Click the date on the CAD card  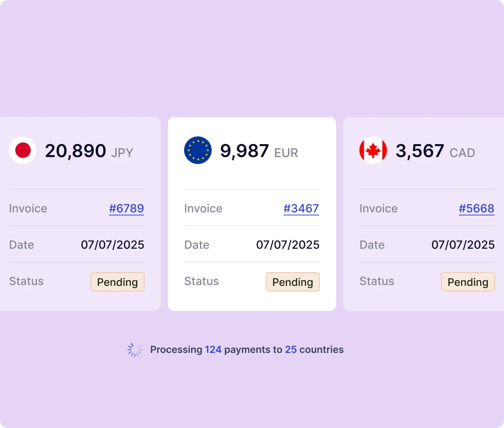(463, 245)
